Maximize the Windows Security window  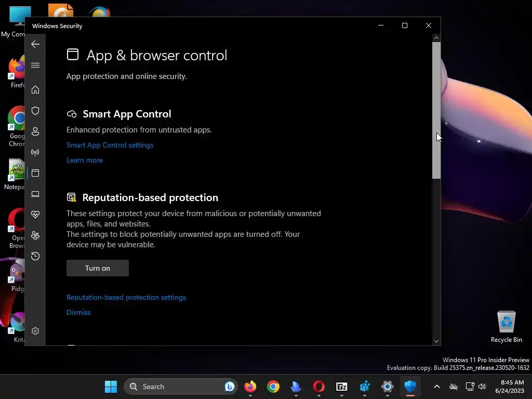pos(404,25)
